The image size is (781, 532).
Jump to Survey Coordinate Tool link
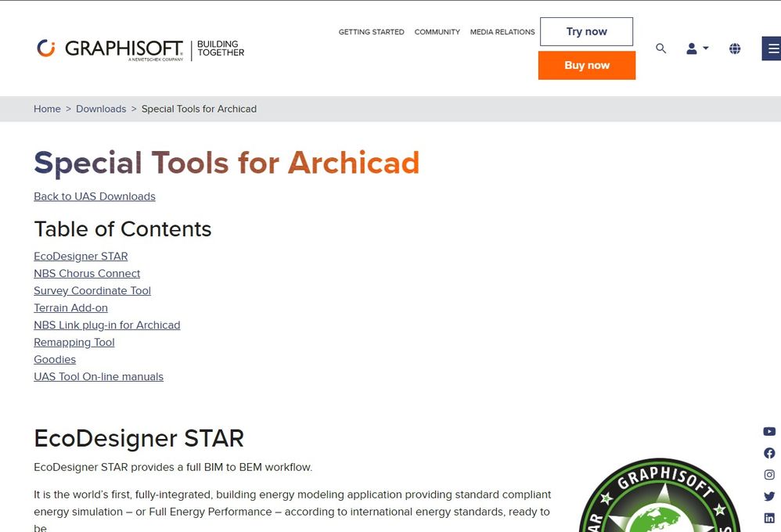click(92, 290)
